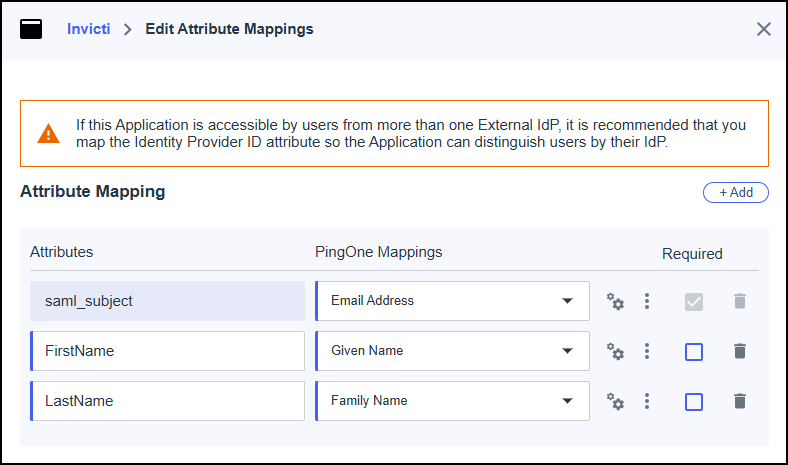This screenshot has width=788, height=465.
Task: Mark LastName attribute as required
Action: 694,402
